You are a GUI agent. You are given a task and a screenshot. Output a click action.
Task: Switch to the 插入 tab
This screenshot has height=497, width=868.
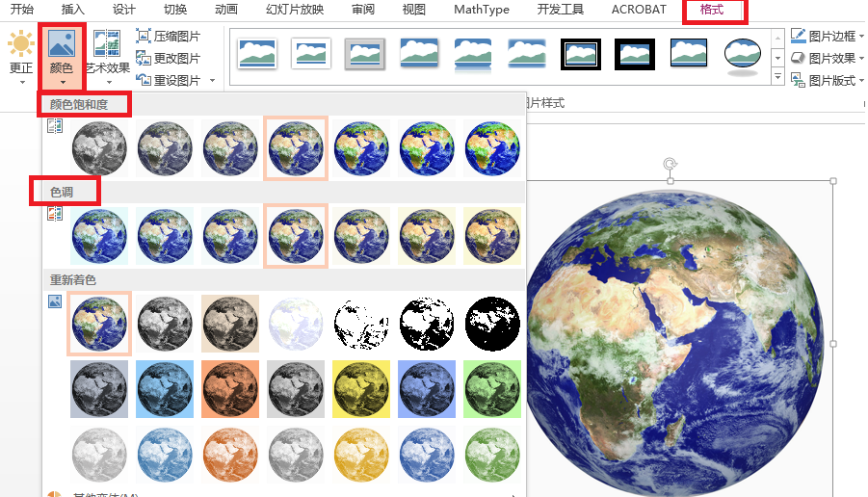pos(72,10)
